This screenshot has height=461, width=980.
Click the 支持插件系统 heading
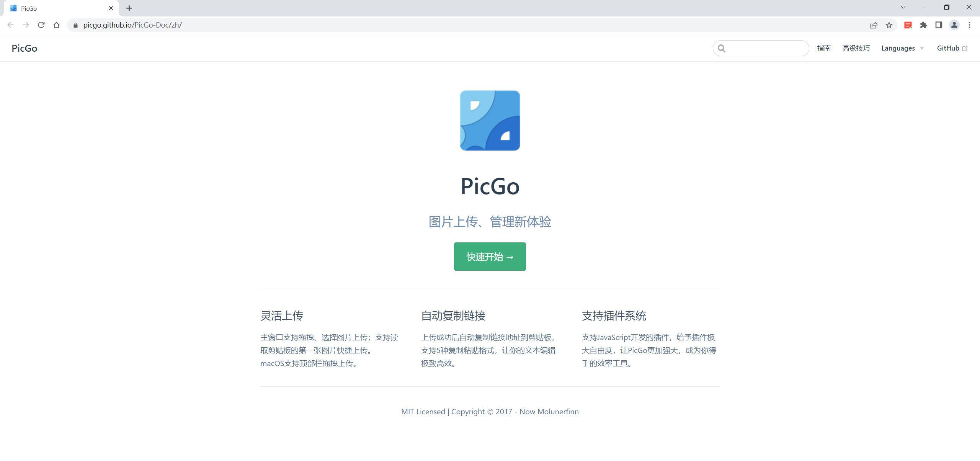click(x=614, y=316)
